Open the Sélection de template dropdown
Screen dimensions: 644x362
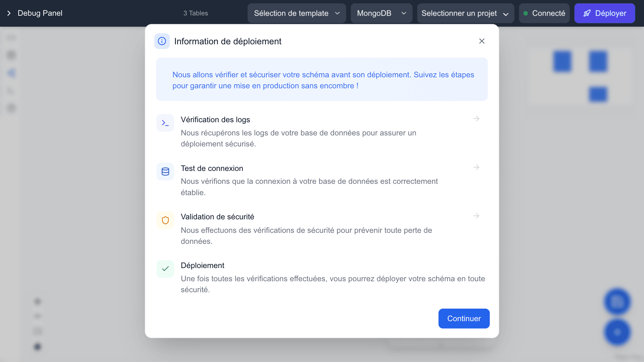tap(296, 13)
